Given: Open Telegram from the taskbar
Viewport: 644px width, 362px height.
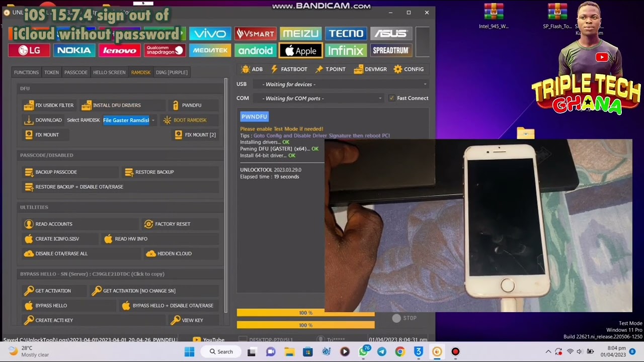Looking at the screenshot, I should [382, 351].
